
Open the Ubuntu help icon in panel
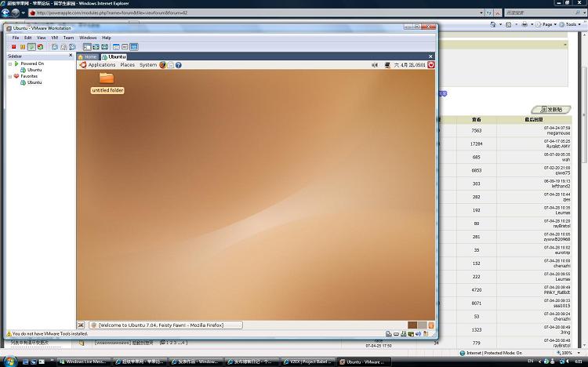[x=180, y=65]
